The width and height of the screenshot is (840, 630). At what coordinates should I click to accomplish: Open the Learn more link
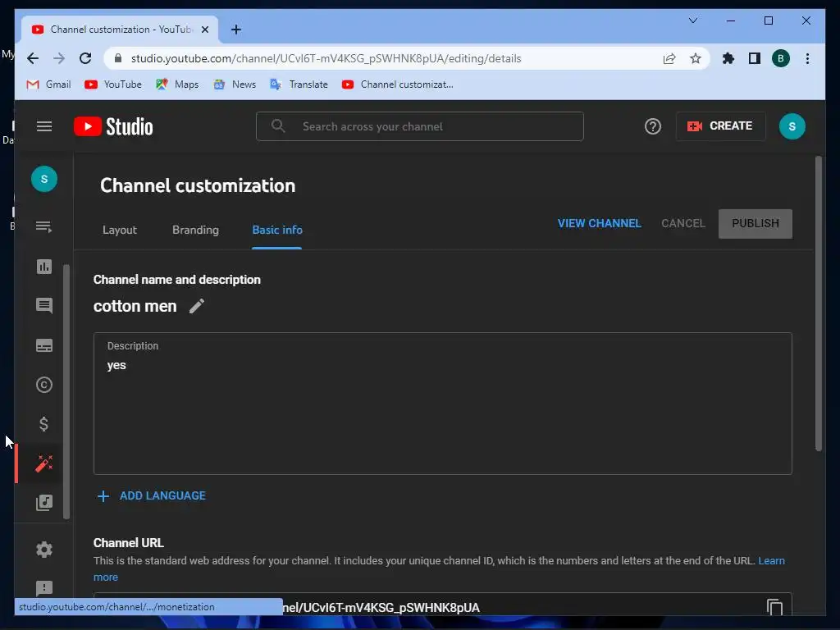click(771, 561)
